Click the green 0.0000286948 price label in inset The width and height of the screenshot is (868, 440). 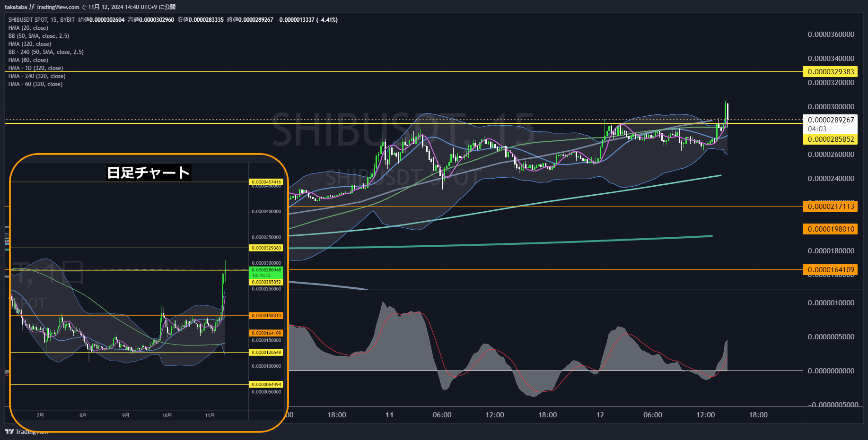coord(266,270)
